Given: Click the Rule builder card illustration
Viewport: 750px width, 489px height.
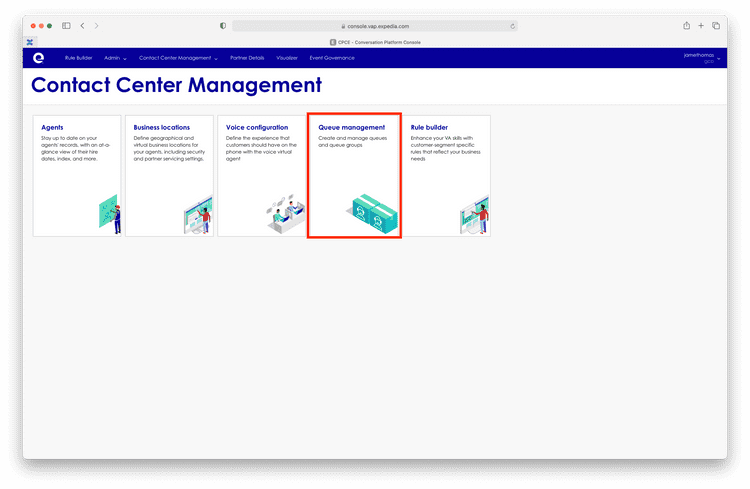Looking at the screenshot, I should click(x=474, y=214).
